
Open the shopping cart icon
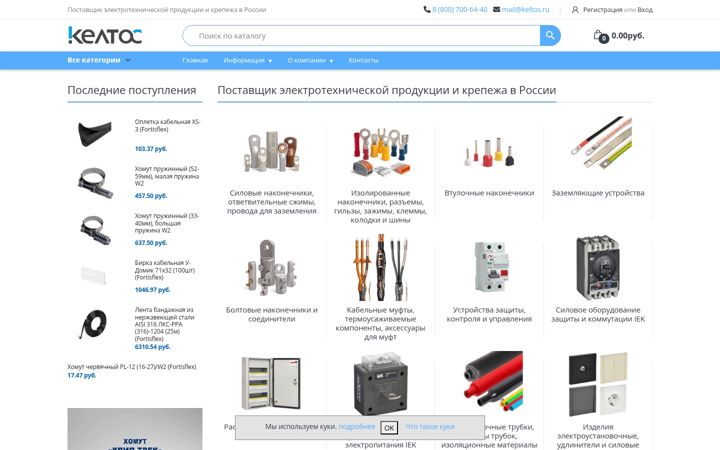[600, 36]
